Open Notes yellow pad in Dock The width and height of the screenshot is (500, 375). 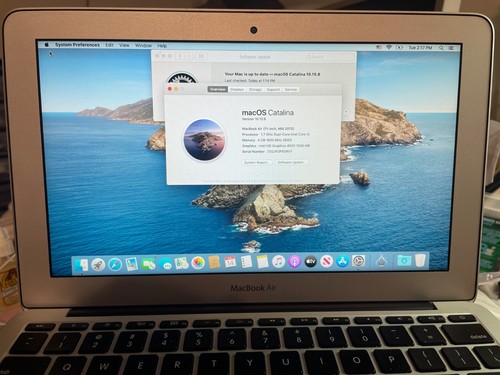[x=263, y=262]
